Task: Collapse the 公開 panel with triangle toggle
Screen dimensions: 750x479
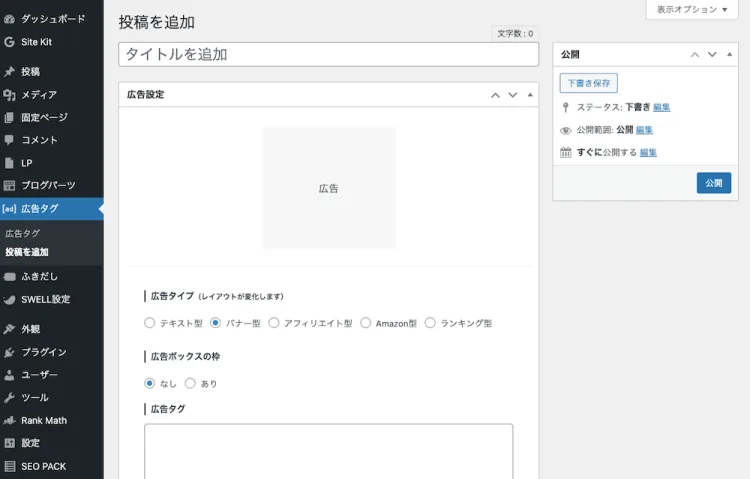Action: click(x=729, y=55)
